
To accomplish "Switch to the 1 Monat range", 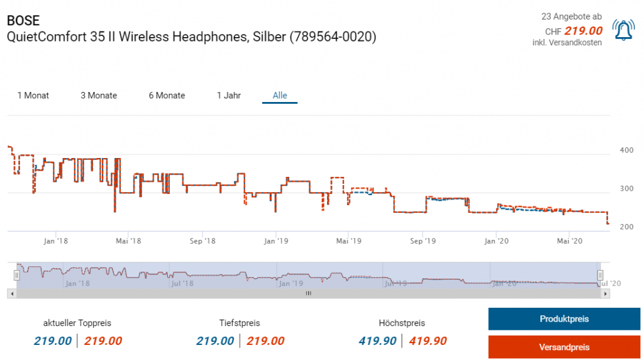I will click(x=33, y=96).
